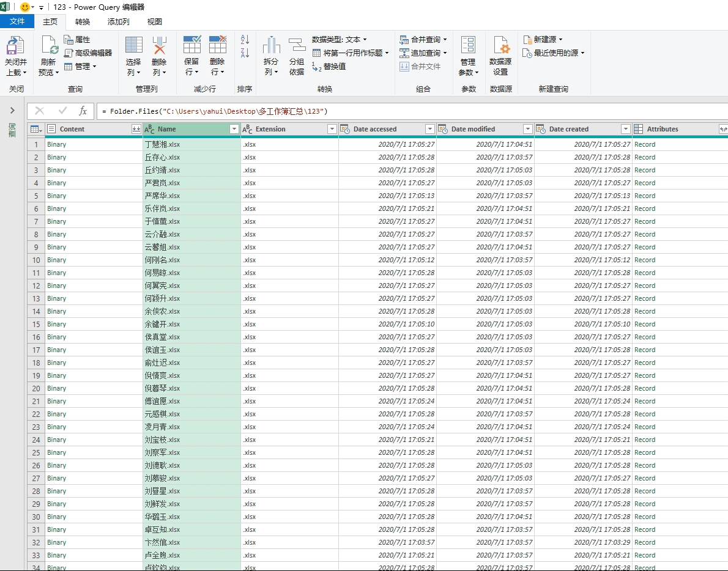
Task: Click 合并文件 (Combine Files) in the ribbon
Action: click(420, 66)
